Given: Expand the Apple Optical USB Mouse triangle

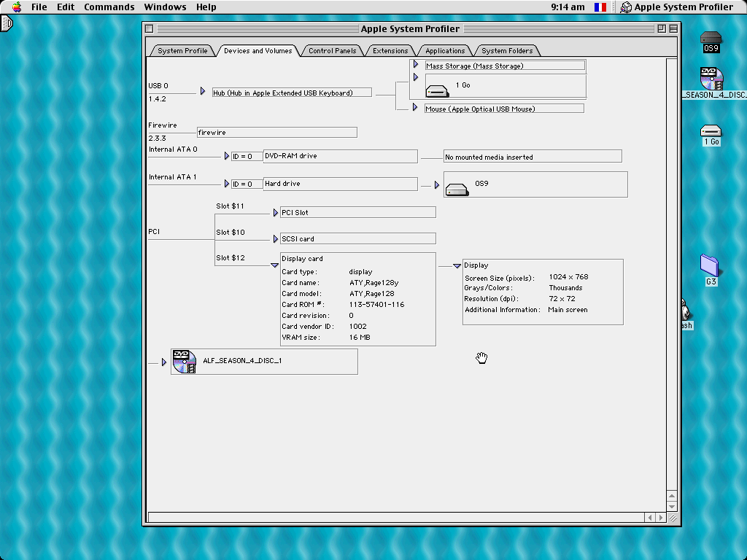Looking at the screenshot, I should pos(415,107).
